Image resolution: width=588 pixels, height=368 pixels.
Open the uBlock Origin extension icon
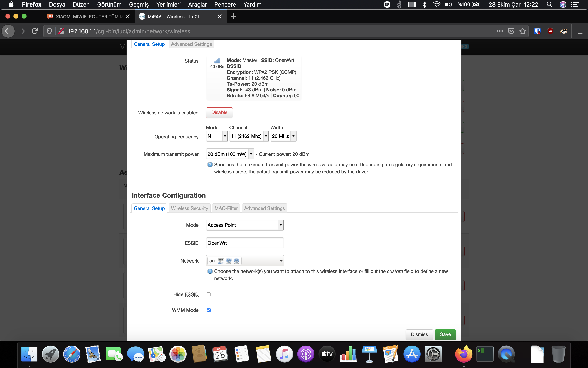(550, 31)
